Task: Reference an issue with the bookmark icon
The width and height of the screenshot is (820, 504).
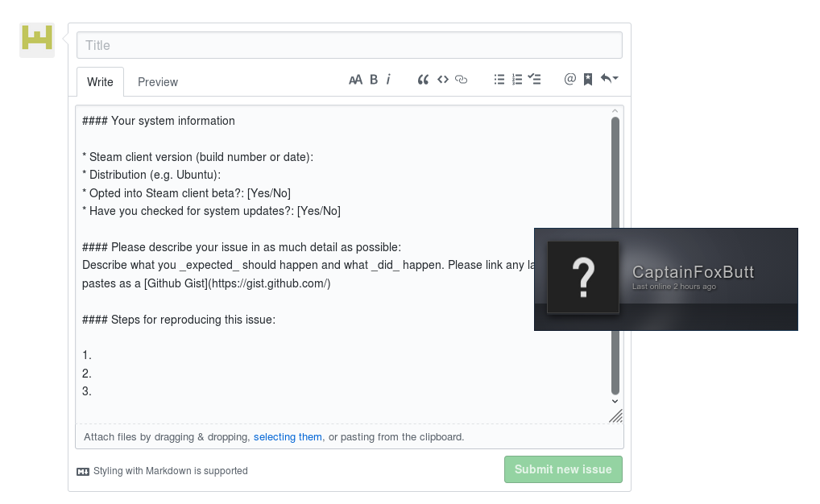Action: click(588, 80)
